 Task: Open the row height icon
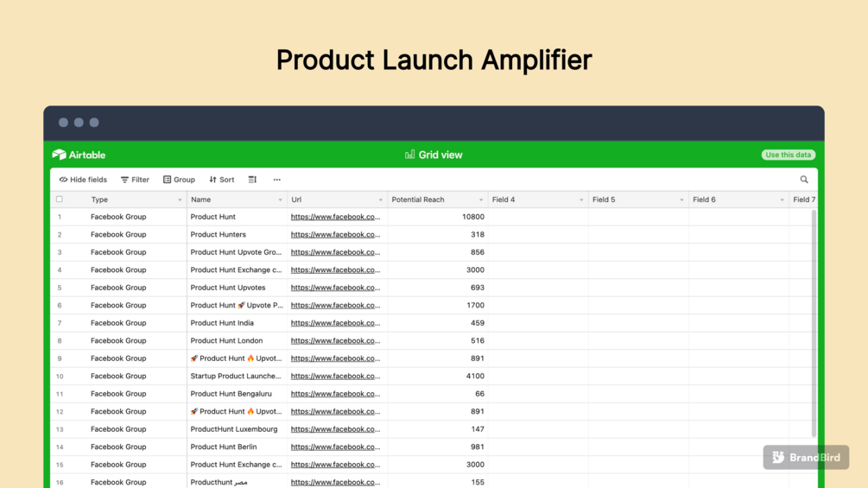[x=252, y=180]
